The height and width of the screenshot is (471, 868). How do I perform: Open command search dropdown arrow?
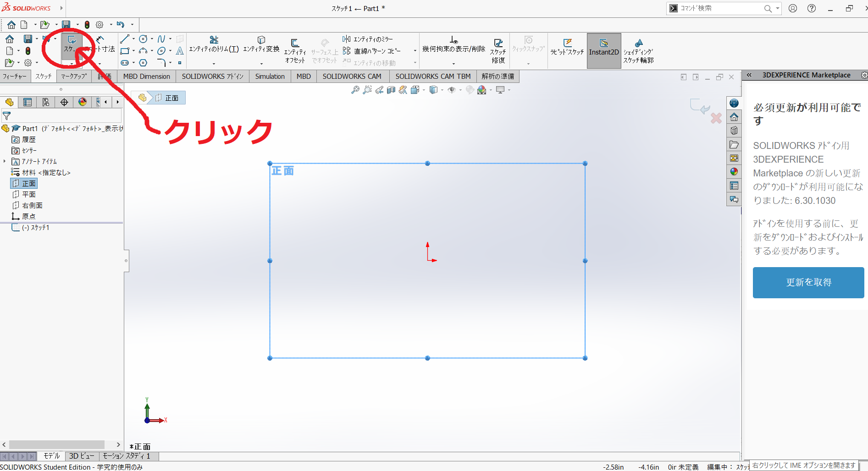[777, 8]
